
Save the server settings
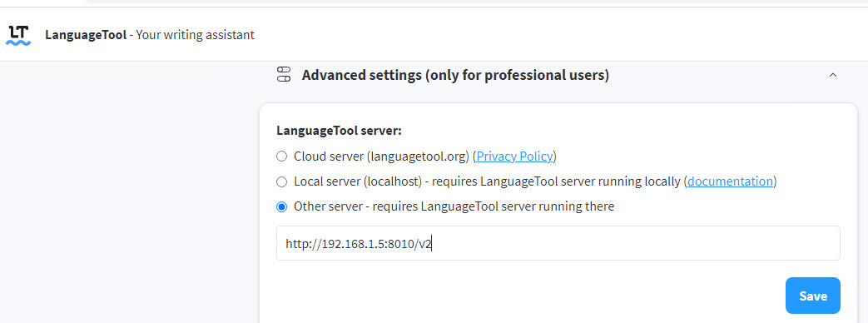coord(812,296)
